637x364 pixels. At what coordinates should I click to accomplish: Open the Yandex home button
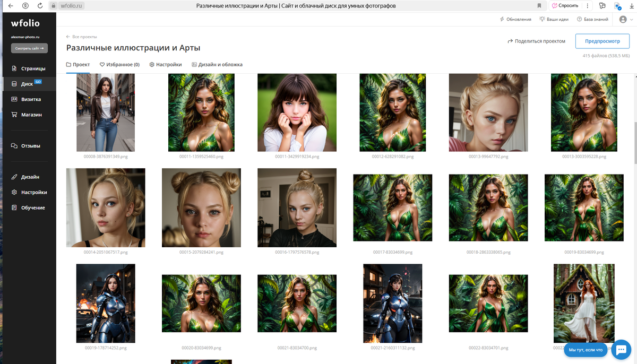click(25, 6)
